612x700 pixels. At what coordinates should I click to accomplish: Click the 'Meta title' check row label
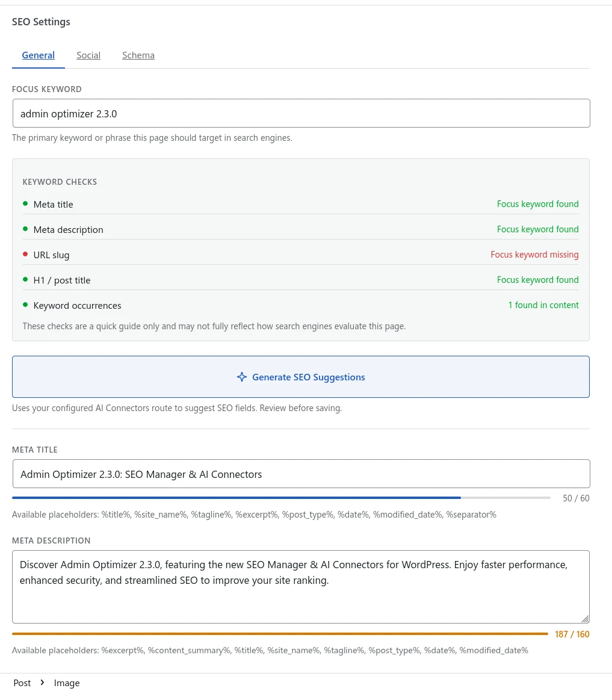click(53, 205)
